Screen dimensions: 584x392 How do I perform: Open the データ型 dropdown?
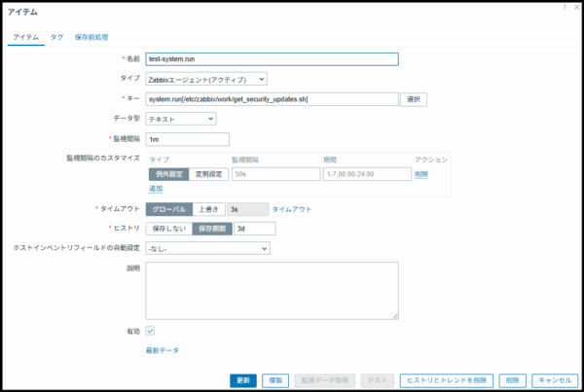coord(181,119)
